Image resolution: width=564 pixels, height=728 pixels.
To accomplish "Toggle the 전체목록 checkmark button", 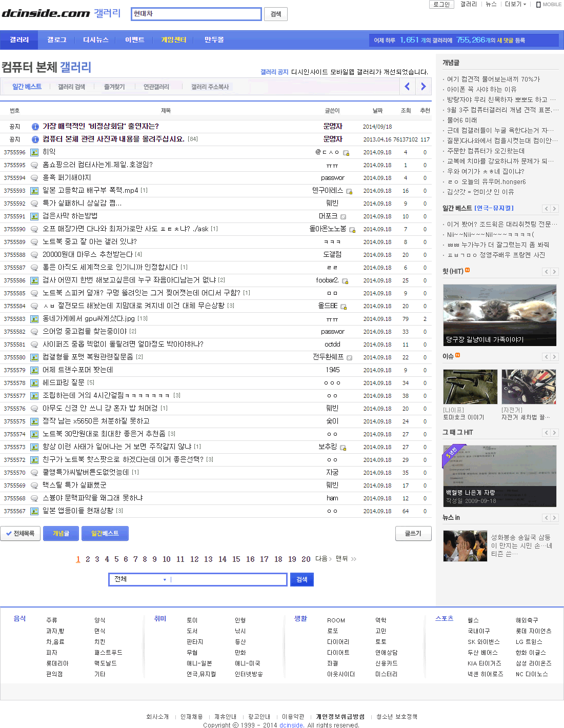I will 21,533.
